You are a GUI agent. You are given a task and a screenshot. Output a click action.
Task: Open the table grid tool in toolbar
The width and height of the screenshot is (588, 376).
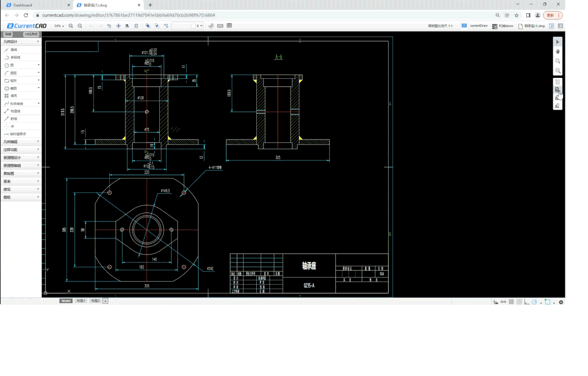pyautogui.click(x=229, y=26)
